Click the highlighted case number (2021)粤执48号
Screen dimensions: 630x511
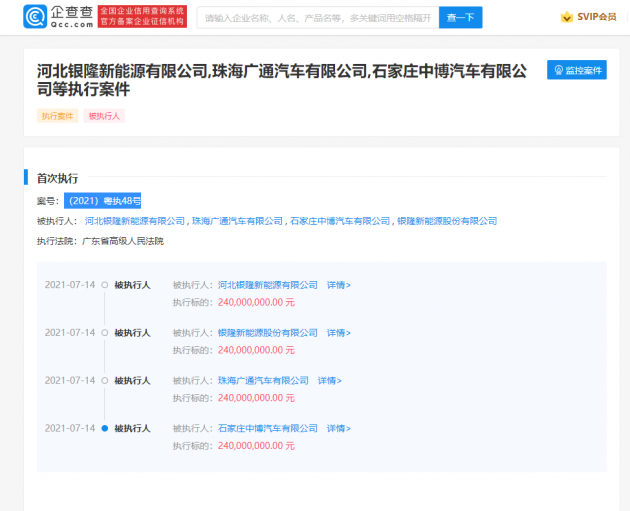(102, 200)
